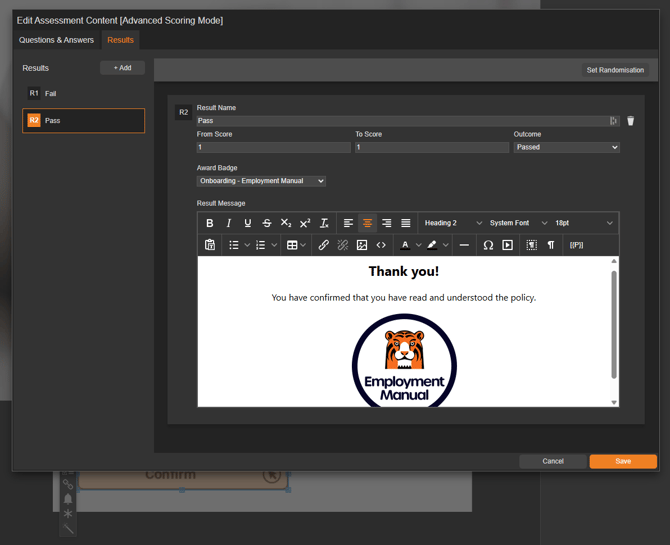Insert a horizontal line

coord(464,245)
